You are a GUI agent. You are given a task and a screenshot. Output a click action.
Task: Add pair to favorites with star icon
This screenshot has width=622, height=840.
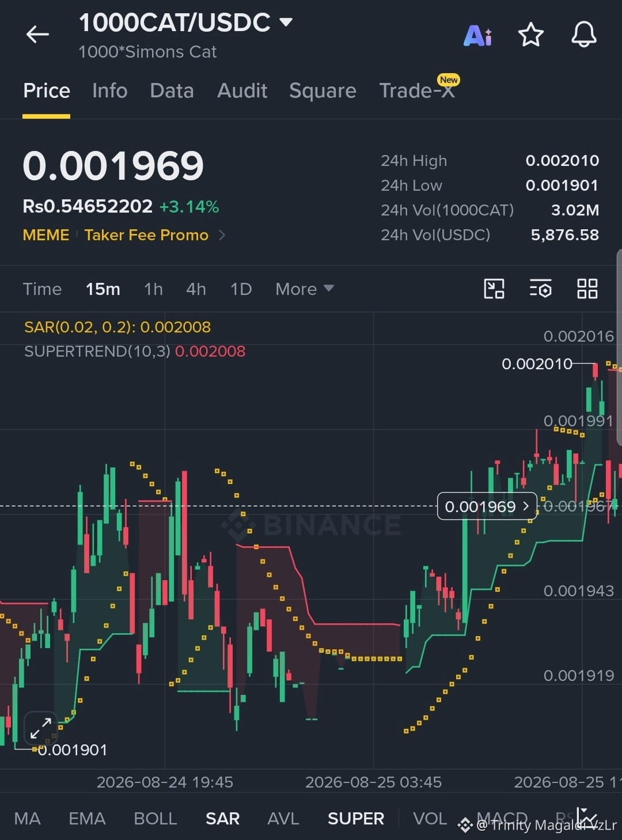pos(531,35)
